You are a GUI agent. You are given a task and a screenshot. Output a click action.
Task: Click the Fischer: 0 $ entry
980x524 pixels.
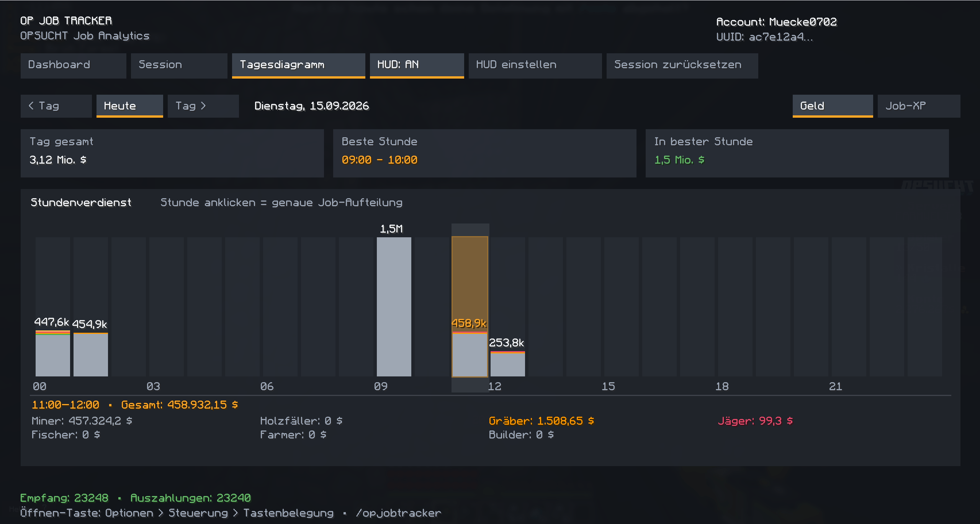pos(65,435)
